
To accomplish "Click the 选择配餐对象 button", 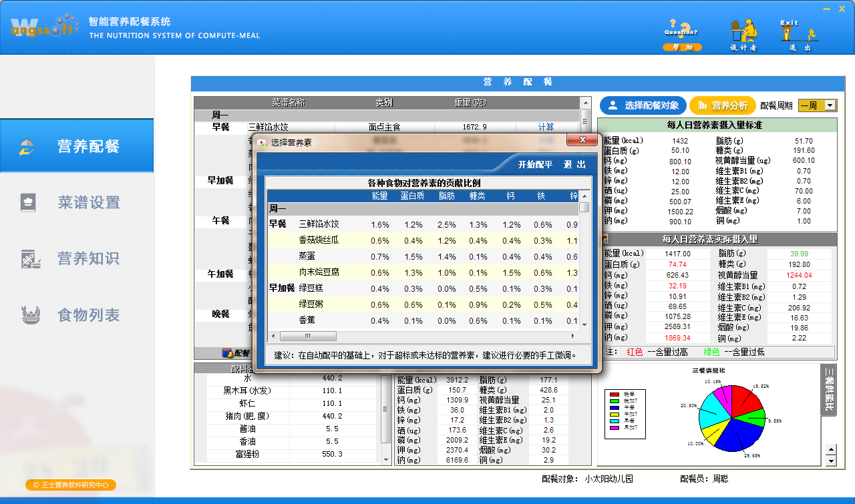I will tap(642, 105).
